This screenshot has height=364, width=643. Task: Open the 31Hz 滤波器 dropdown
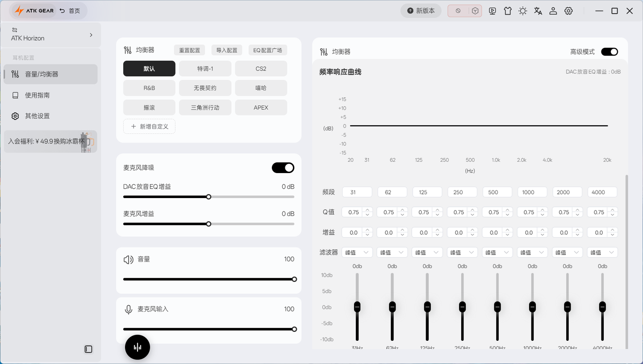357,252
